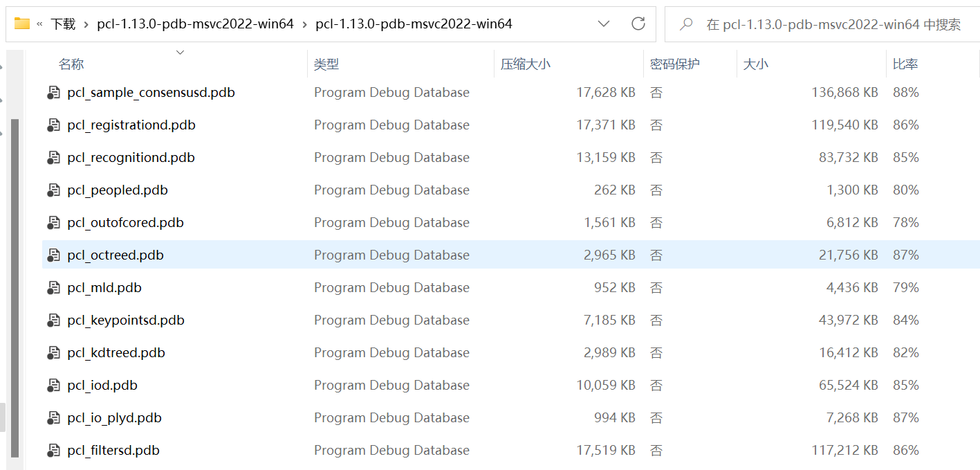Click the pcl_mld.pdb file icon

[x=54, y=288]
